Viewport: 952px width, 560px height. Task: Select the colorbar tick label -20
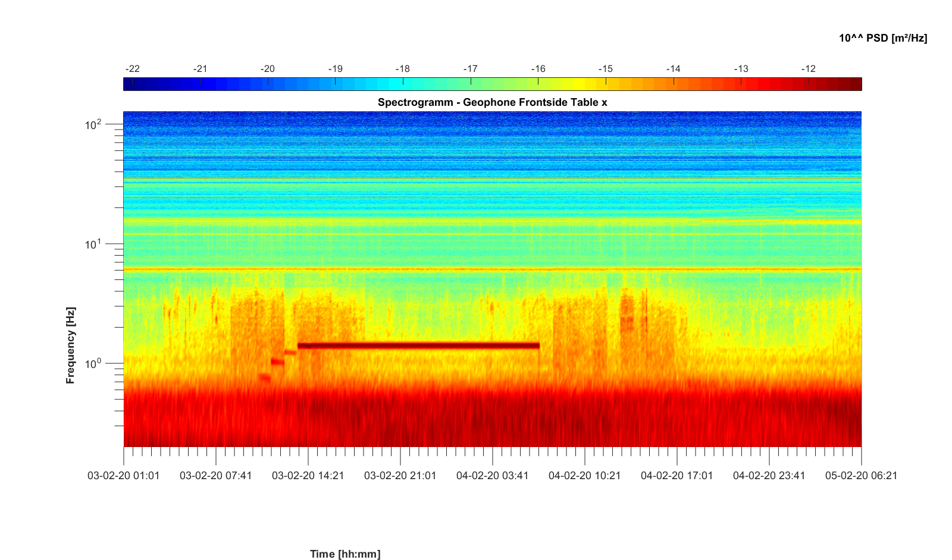tap(268, 69)
